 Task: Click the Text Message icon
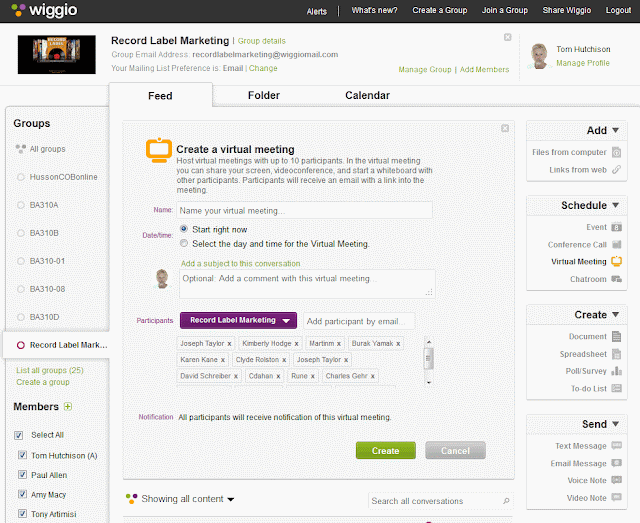point(616,445)
